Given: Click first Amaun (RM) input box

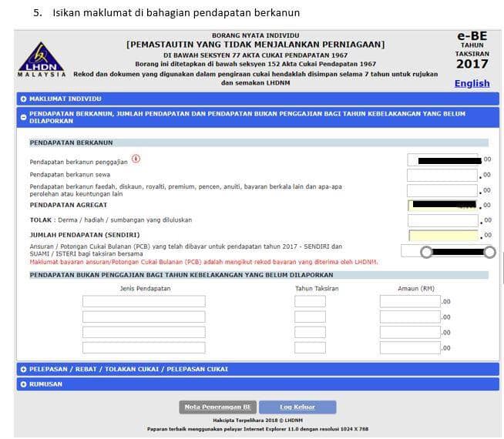Looking at the screenshot, I should point(410,302).
